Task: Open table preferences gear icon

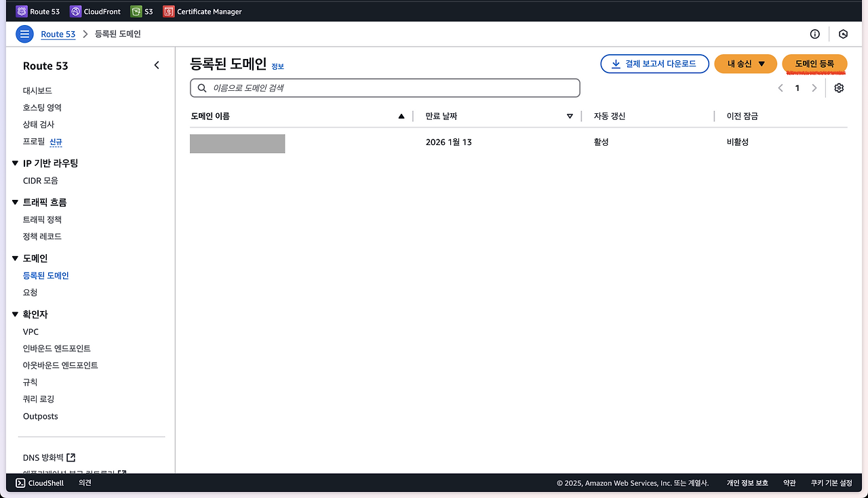Action: [x=839, y=88]
